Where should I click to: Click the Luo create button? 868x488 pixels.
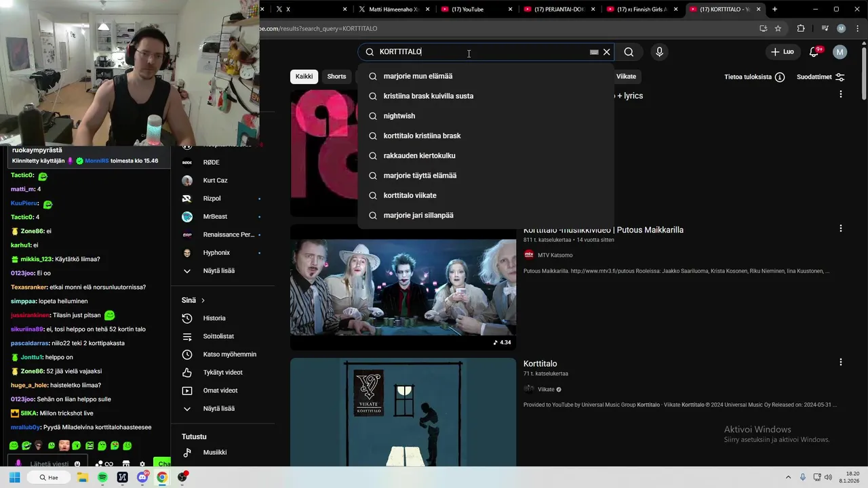[782, 52]
